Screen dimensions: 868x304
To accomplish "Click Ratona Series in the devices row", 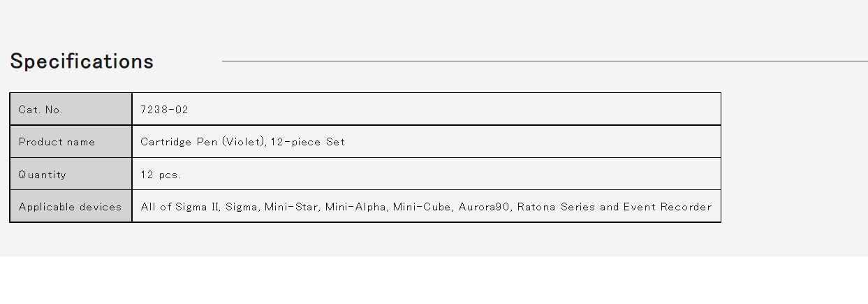I will pyautogui.click(x=557, y=207).
